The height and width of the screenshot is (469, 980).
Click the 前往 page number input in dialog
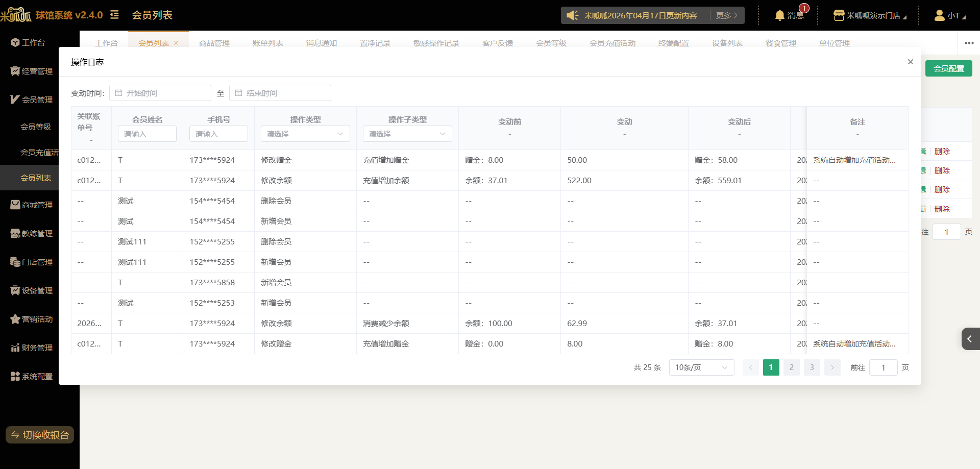coord(883,367)
